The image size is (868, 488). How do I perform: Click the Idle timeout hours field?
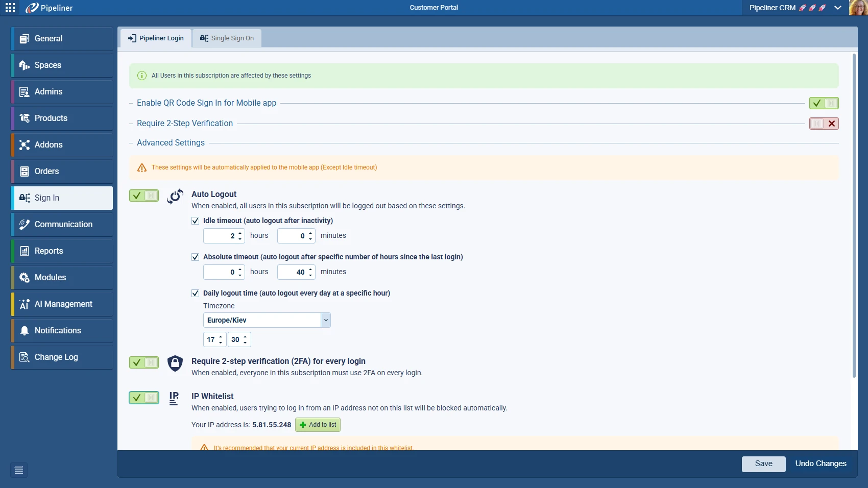click(224, 236)
